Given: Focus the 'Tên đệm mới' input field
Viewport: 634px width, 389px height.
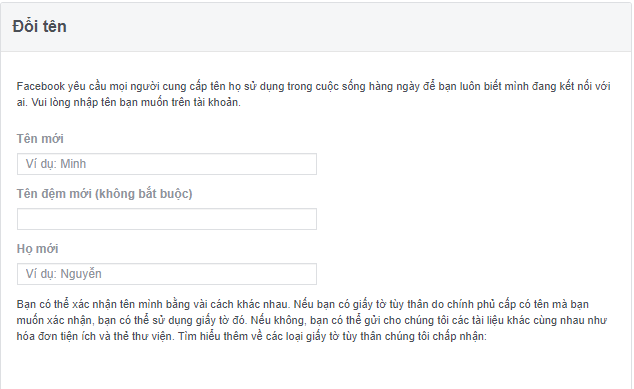Looking at the screenshot, I should [x=167, y=219].
